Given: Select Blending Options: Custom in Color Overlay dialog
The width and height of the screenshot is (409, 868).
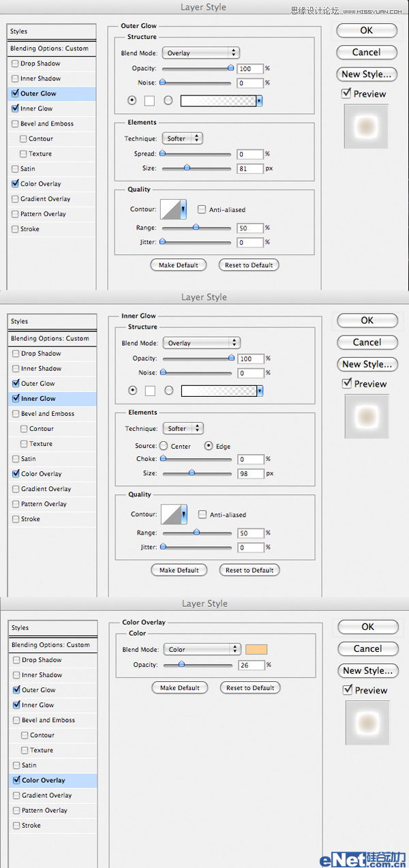Looking at the screenshot, I should [52, 644].
